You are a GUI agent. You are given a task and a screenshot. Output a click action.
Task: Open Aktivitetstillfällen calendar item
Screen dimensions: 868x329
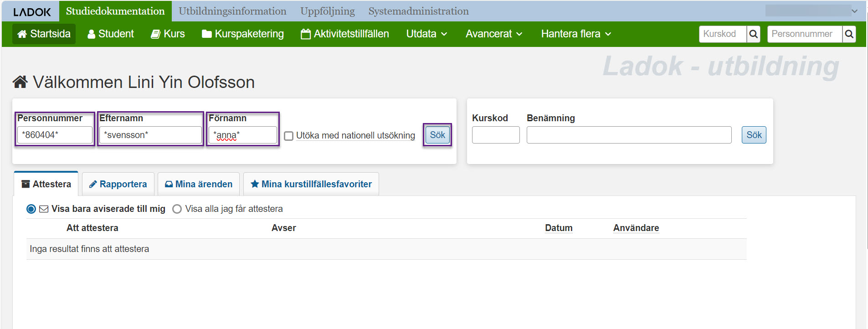coord(345,34)
